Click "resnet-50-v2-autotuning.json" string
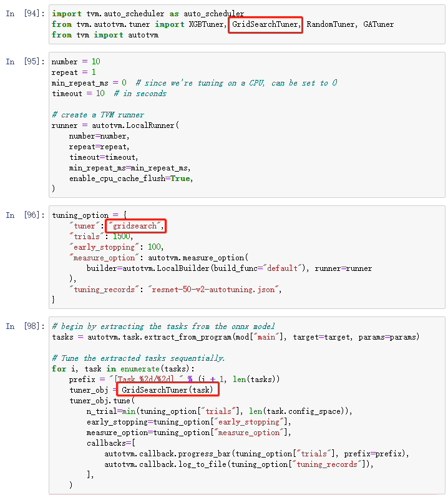448x495 pixels. point(213,290)
